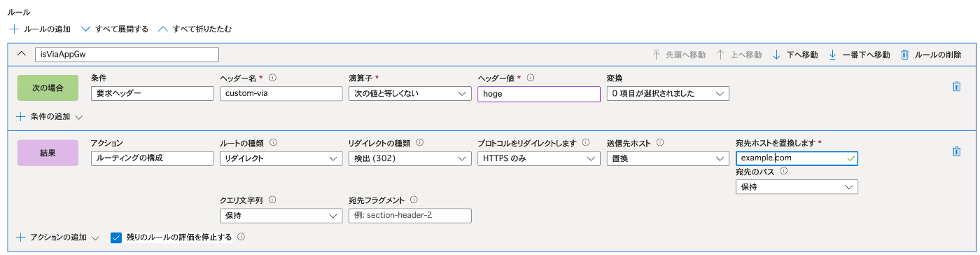
Task: Click the green 次の場合 condition label
Action: point(48,89)
